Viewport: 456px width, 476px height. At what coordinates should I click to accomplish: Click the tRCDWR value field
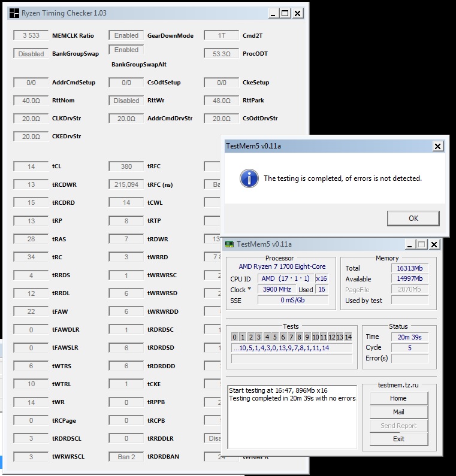point(31,184)
